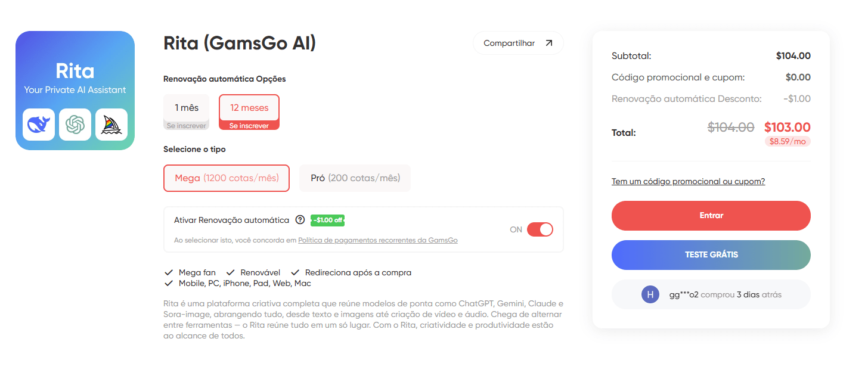Click the Rita Your Private AI Assistant card
868x379 pixels.
75,89
